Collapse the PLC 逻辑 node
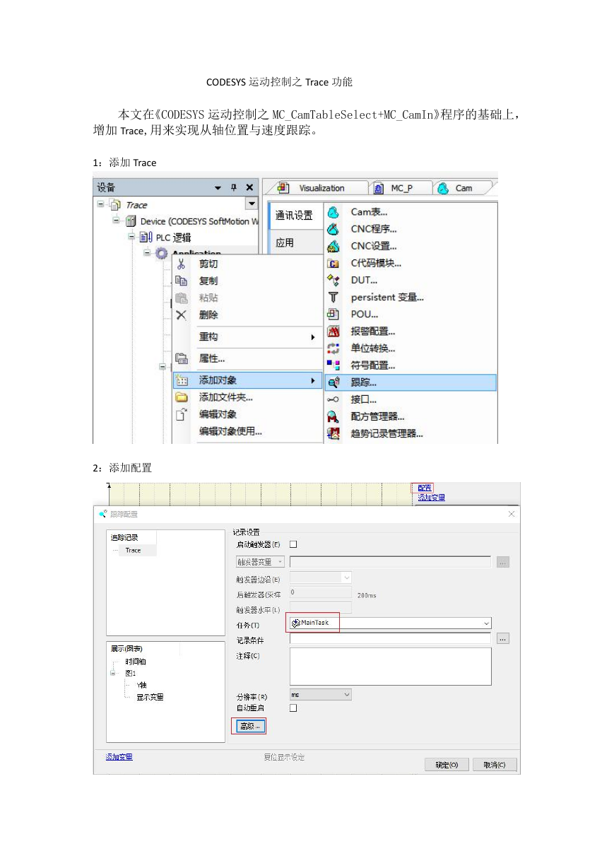This screenshot has height=868, width=614. click(132, 237)
